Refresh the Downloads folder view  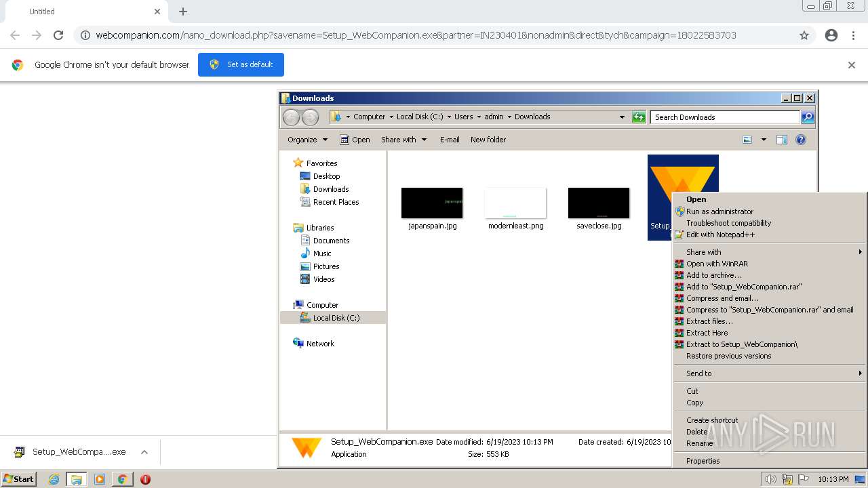(x=639, y=117)
